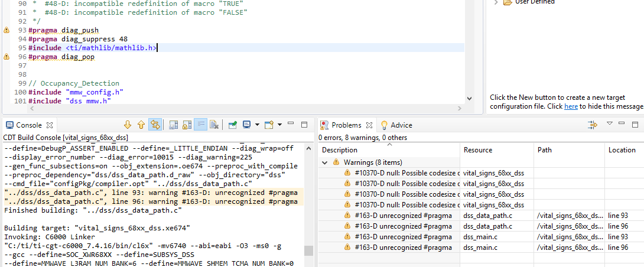Open Display Selected Console dropdown arrow

(257, 125)
